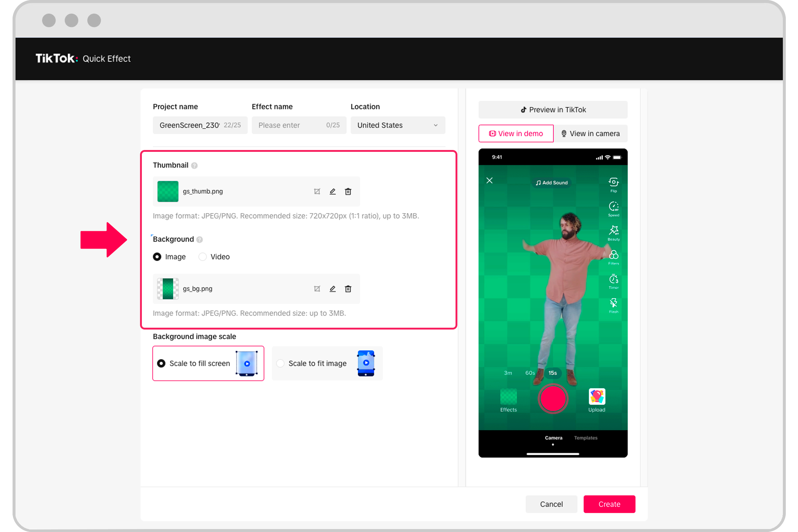Screen dimensions: 798x532
Task: Select the Video radio button for Background
Action: (203, 256)
